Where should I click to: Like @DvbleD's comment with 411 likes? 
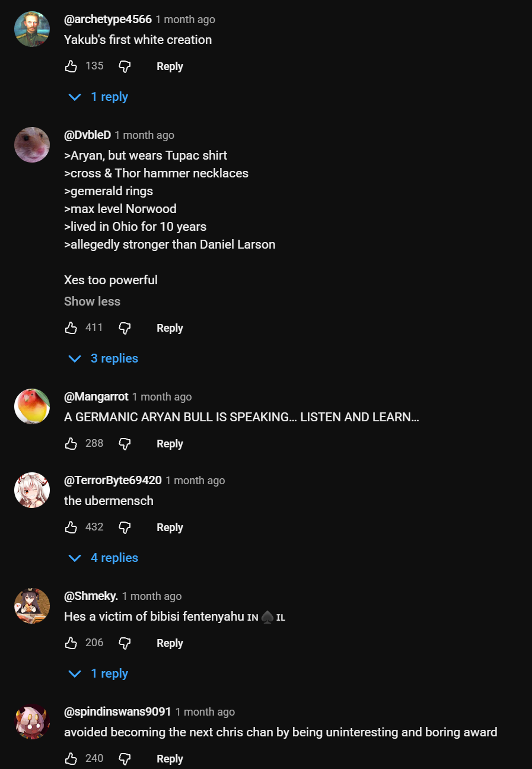point(71,328)
